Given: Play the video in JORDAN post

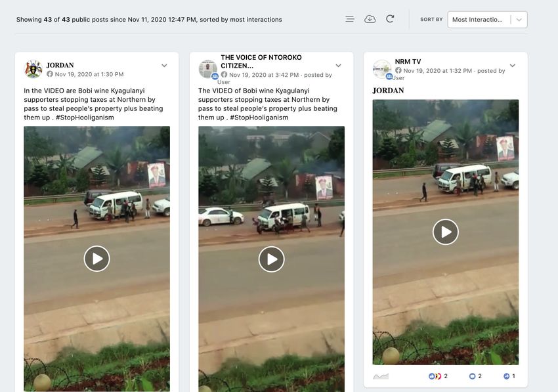Looking at the screenshot, I should click(x=97, y=259).
